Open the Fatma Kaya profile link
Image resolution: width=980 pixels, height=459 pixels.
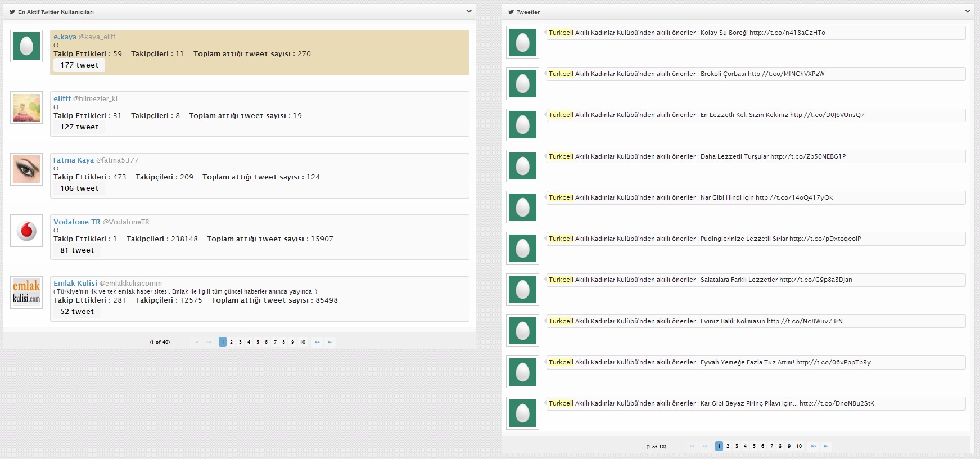point(74,160)
